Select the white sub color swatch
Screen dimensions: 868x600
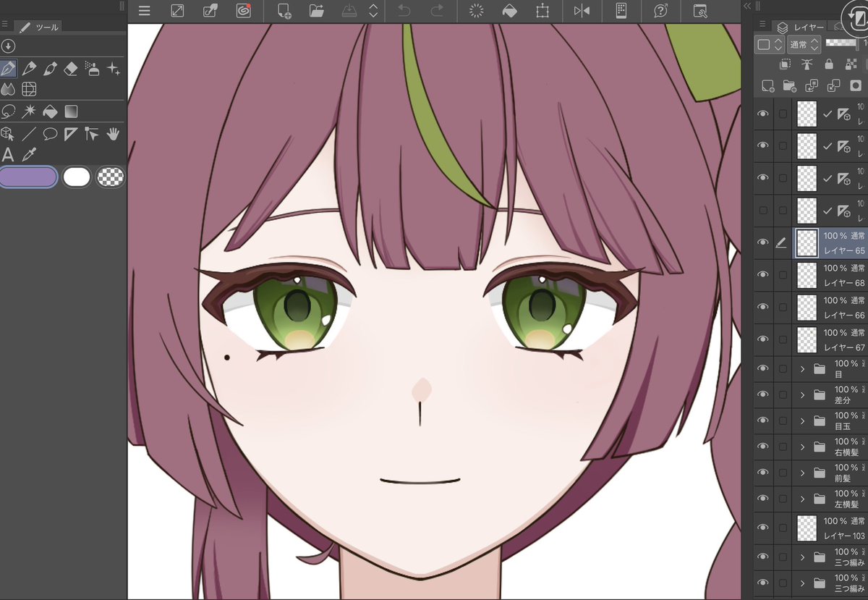coord(77,177)
